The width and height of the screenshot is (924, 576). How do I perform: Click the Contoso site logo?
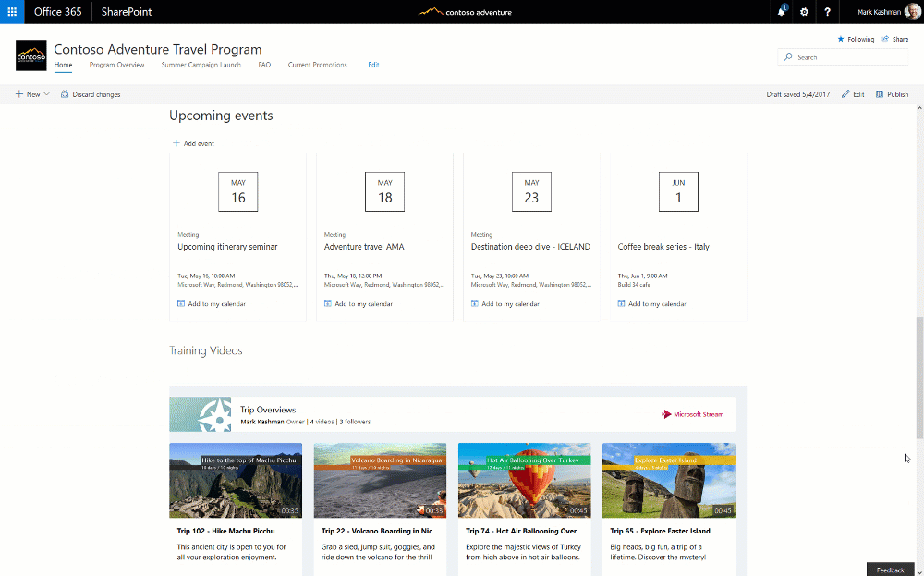pos(30,55)
